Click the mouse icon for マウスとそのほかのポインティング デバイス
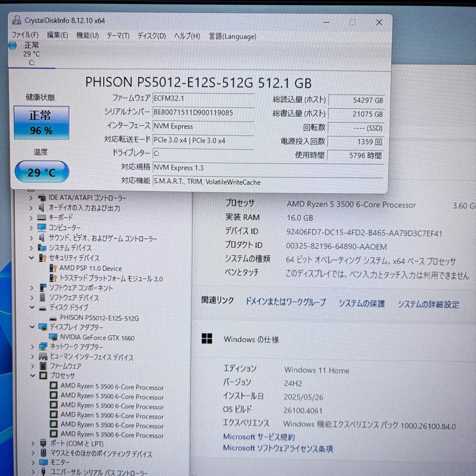476x476 pixels. (x=44, y=453)
